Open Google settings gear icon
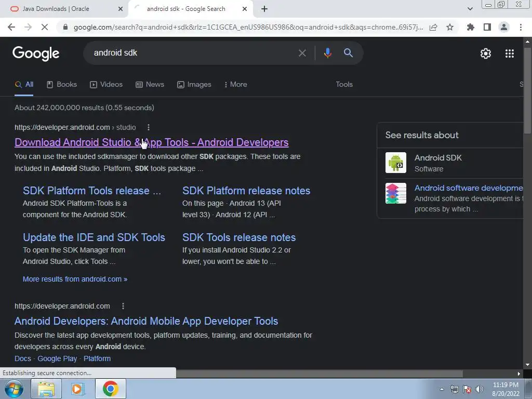 pyautogui.click(x=486, y=54)
